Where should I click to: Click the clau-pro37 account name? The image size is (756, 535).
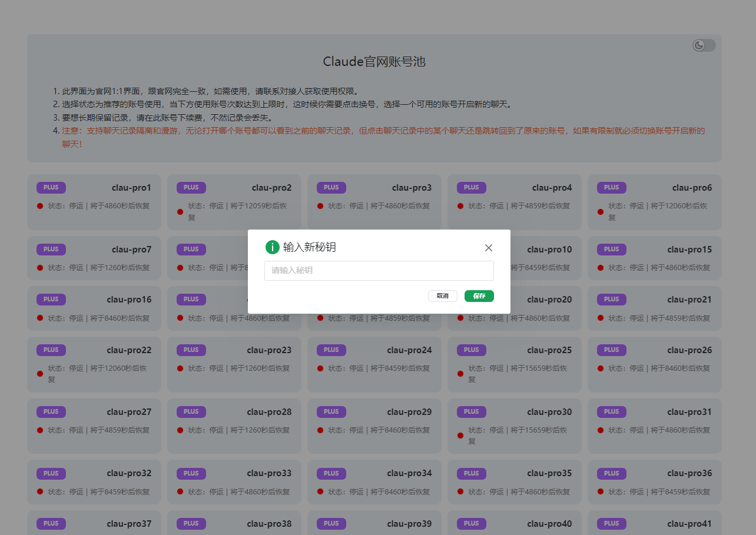point(129,524)
